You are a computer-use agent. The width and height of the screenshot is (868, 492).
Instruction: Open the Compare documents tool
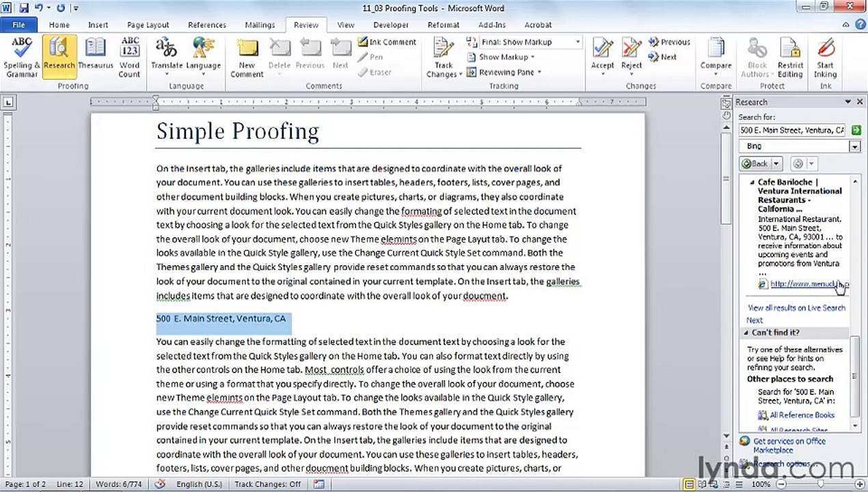tap(716, 57)
